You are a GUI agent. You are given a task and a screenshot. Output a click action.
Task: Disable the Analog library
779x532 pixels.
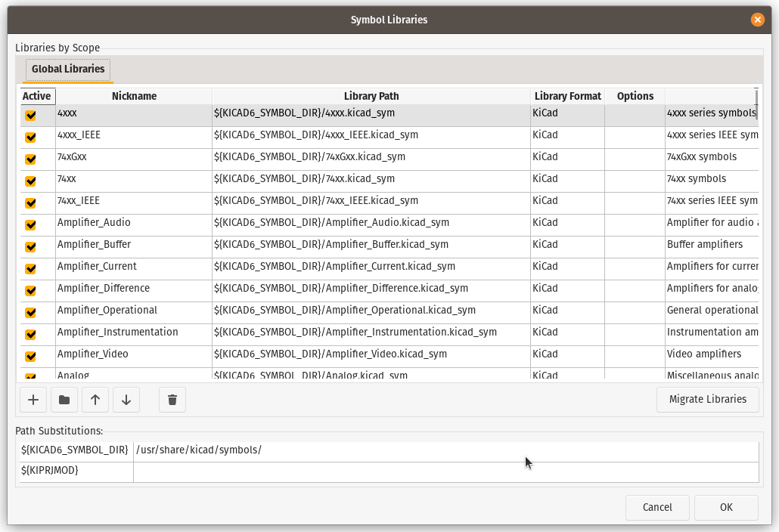point(31,373)
